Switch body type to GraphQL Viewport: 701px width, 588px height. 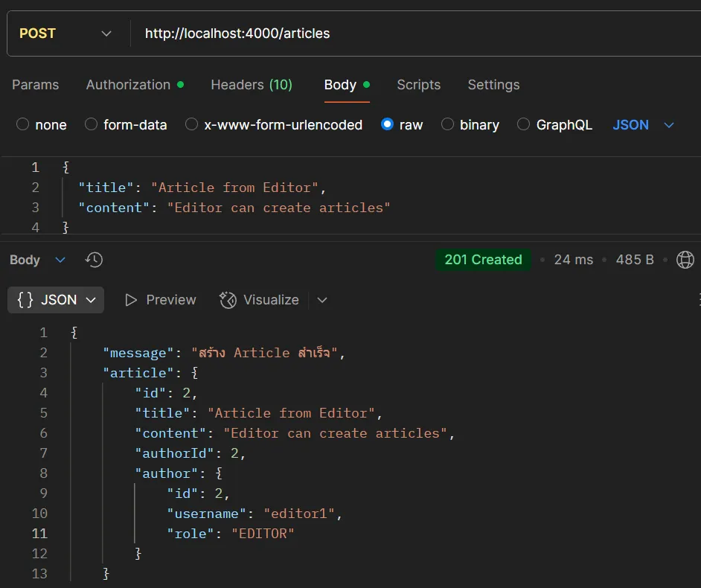click(x=523, y=125)
